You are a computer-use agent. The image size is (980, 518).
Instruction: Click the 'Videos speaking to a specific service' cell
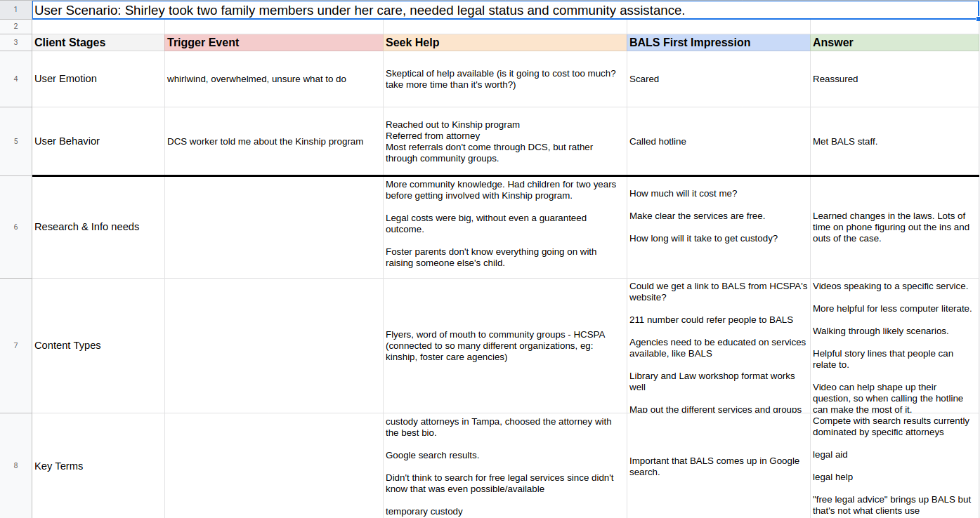click(x=894, y=345)
